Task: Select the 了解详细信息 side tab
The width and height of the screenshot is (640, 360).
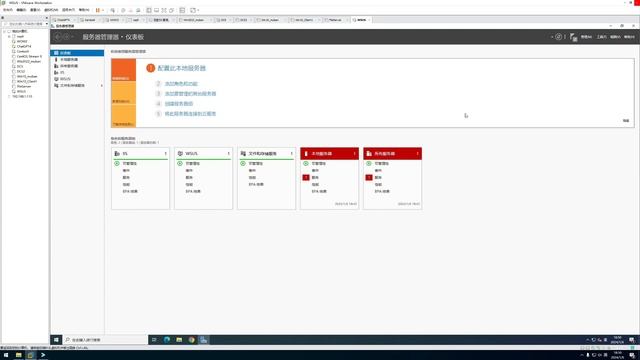Action: pos(124,116)
